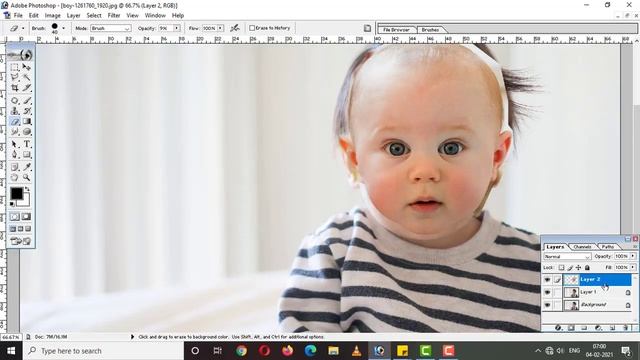Switch to the Channels tab
The image size is (640, 360).
coord(582,247)
